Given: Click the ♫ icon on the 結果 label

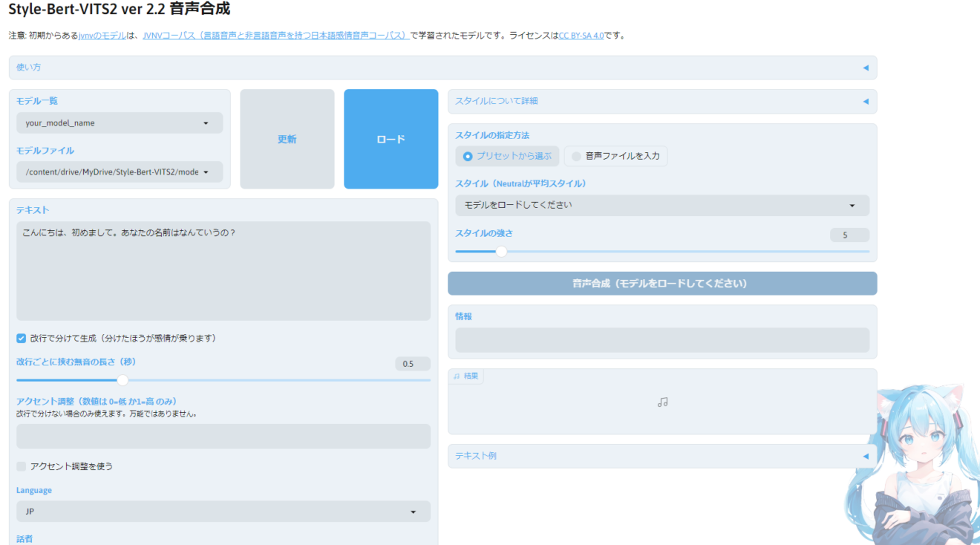Looking at the screenshot, I should [458, 376].
